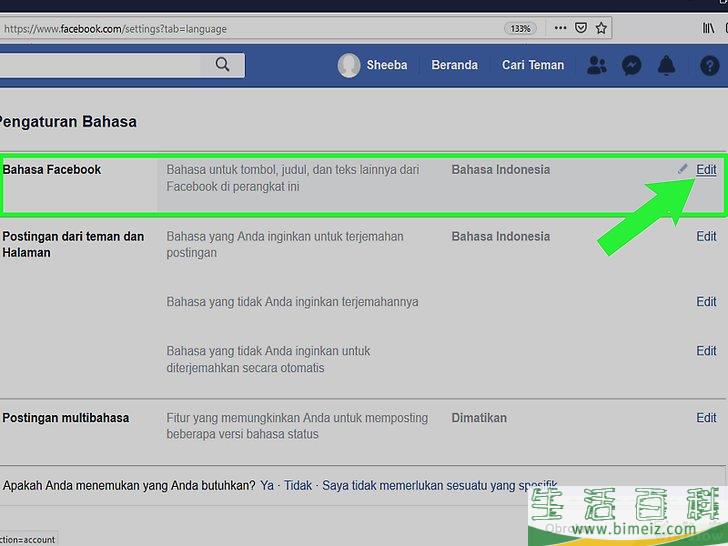The width and height of the screenshot is (728, 546).
Task: Click the Facebook search field
Action: pos(100,65)
